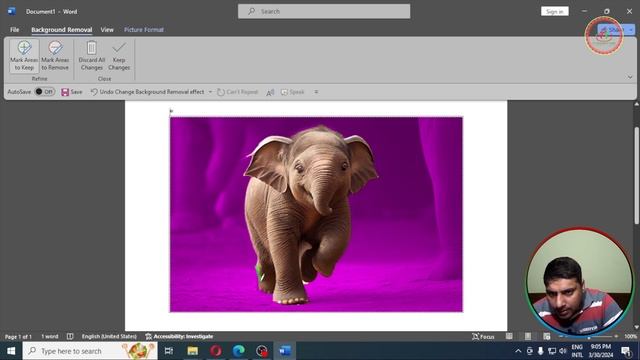Open Opera browser from the taskbar

[216, 351]
